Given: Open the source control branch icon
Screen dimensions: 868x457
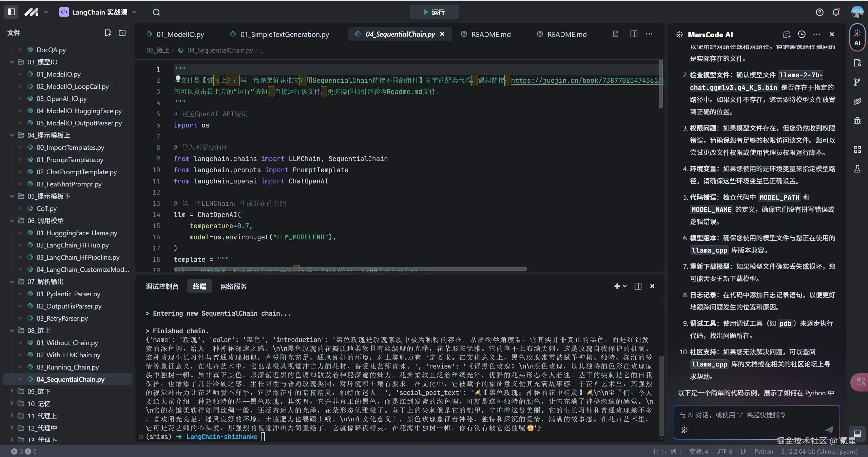Looking at the screenshot, I should [x=857, y=82].
